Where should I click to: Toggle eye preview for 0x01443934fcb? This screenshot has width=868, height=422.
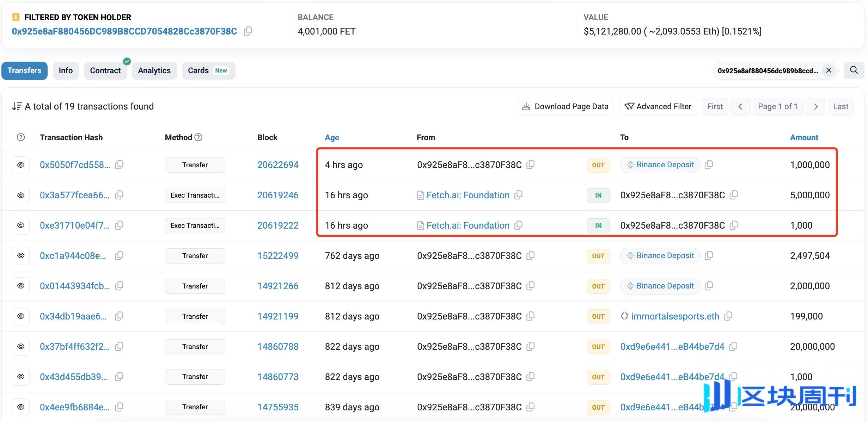pyautogui.click(x=21, y=286)
